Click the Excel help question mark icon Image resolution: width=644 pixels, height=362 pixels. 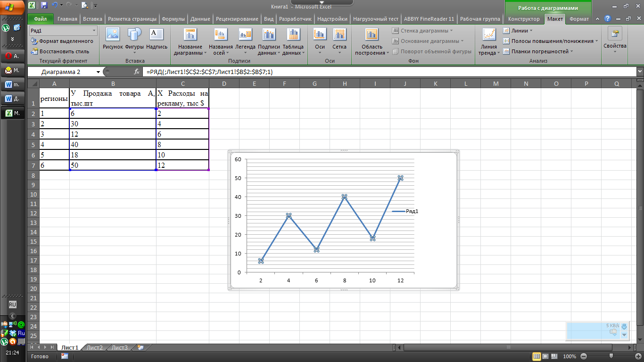coord(608,19)
